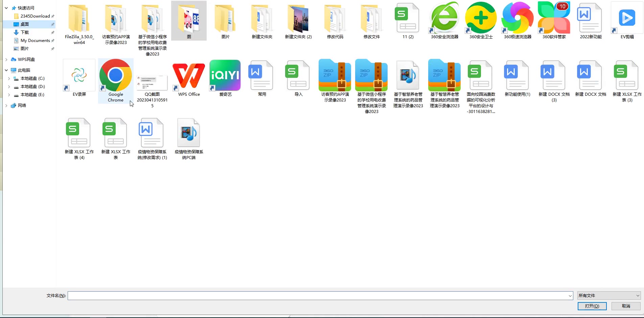
Task: Select the 疫情物资保障系统PC端 video file
Action: 189,139
